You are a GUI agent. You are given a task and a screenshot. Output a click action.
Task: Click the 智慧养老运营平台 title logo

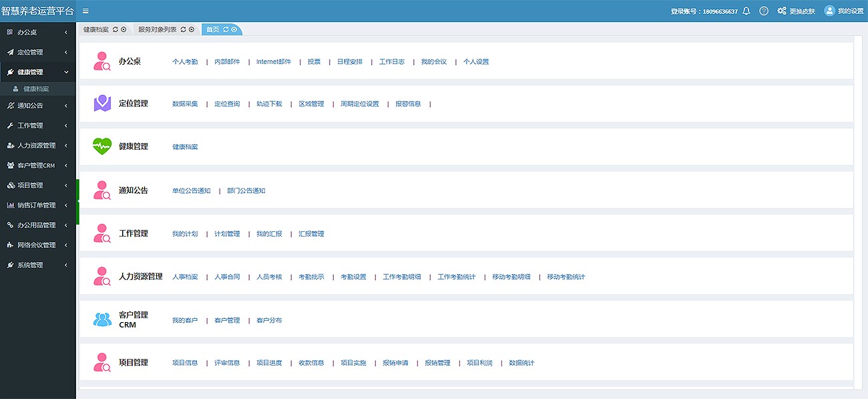coord(38,11)
